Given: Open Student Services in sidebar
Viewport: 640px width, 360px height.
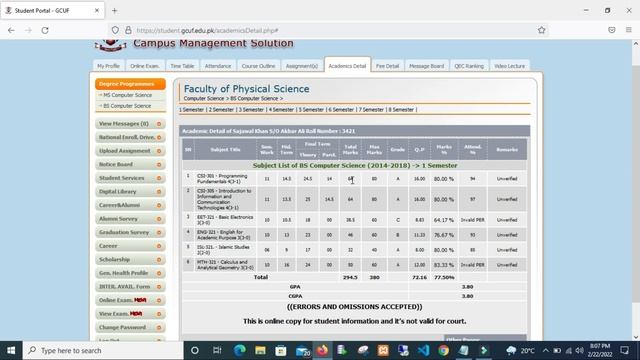Looking at the screenshot, I should 130,178.
